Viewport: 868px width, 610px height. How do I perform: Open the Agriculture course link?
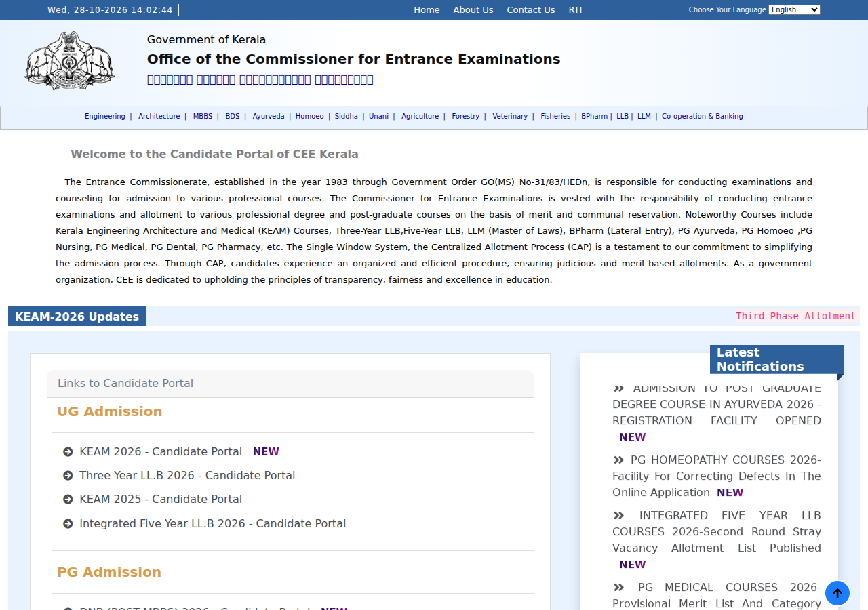420,117
